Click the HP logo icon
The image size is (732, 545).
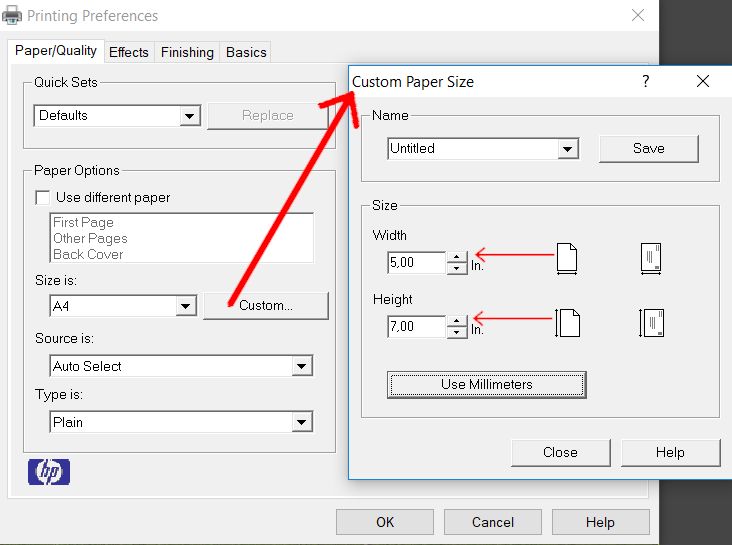[x=49, y=472]
